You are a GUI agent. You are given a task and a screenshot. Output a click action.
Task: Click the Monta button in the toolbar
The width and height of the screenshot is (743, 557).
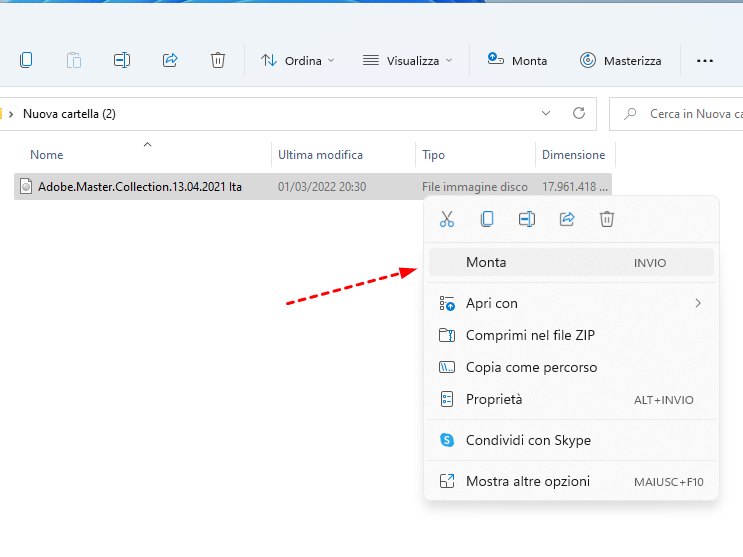pyautogui.click(x=517, y=61)
